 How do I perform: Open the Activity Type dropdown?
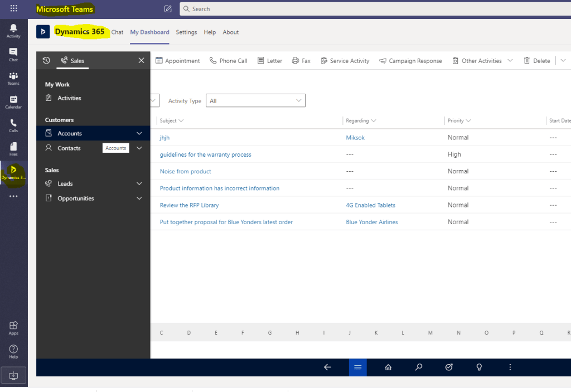tap(255, 101)
